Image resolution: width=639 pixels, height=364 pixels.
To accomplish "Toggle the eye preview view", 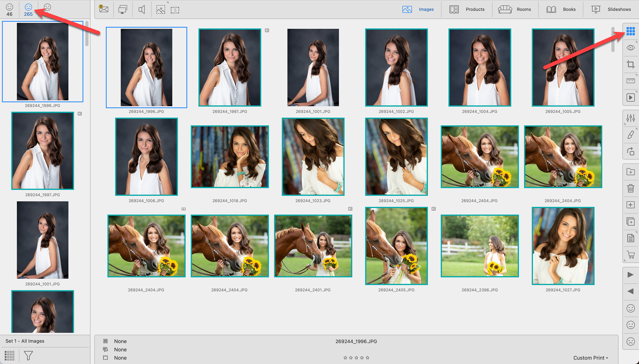I will [x=630, y=48].
